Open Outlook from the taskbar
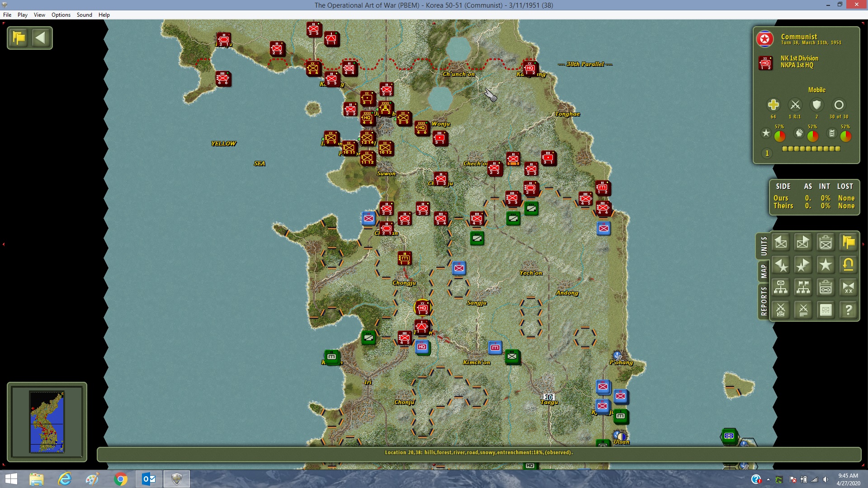This screenshot has width=868, height=488. click(149, 479)
